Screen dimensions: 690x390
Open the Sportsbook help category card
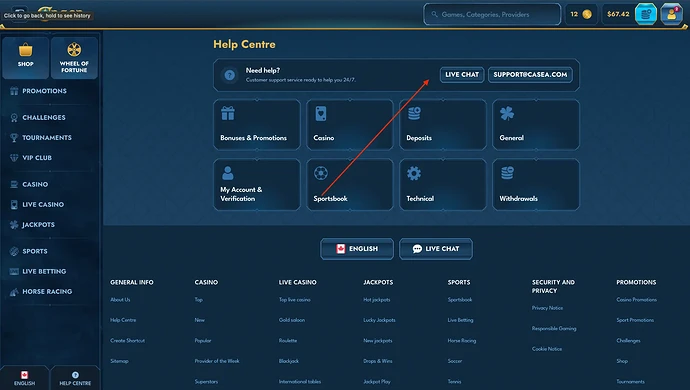tap(350, 184)
